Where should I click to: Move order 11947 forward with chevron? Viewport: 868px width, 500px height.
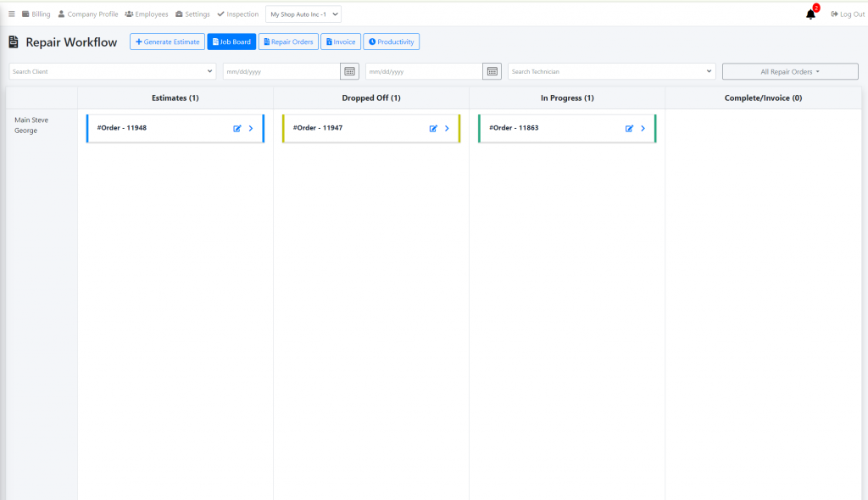pyautogui.click(x=447, y=129)
